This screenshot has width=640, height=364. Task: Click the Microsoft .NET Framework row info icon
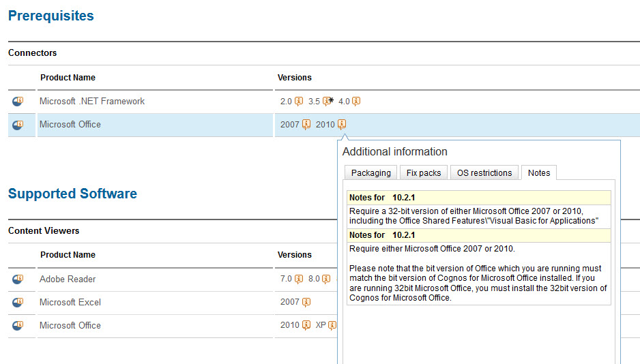pyautogui.click(x=18, y=101)
